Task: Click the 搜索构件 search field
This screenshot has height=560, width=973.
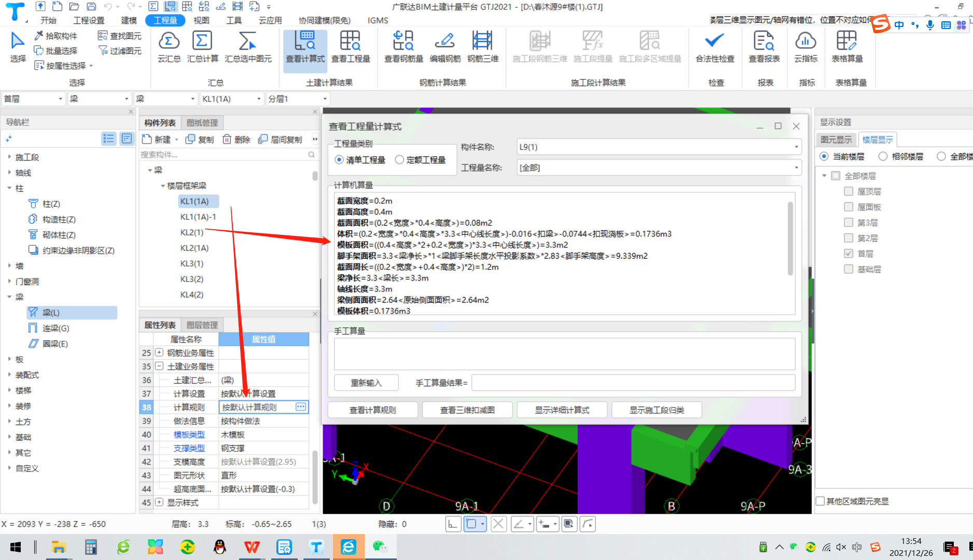Action: pos(228,155)
